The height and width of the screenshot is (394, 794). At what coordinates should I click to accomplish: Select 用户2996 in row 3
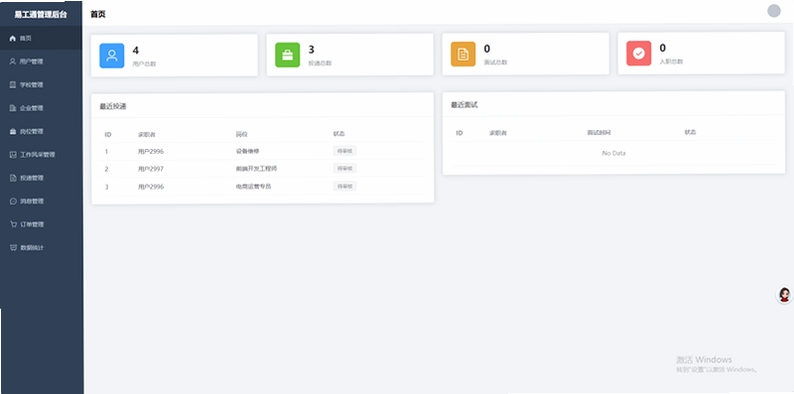coord(151,187)
